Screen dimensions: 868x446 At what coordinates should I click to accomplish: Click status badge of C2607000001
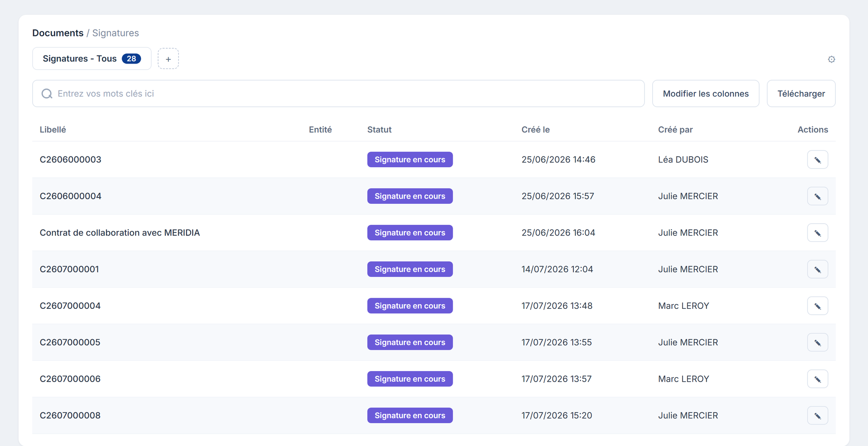[x=410, y=269]
